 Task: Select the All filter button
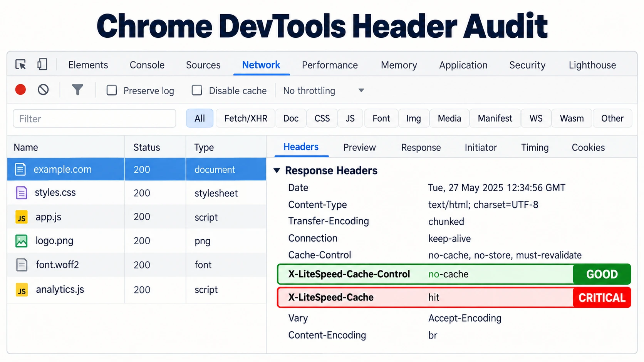tap(200, 118)
